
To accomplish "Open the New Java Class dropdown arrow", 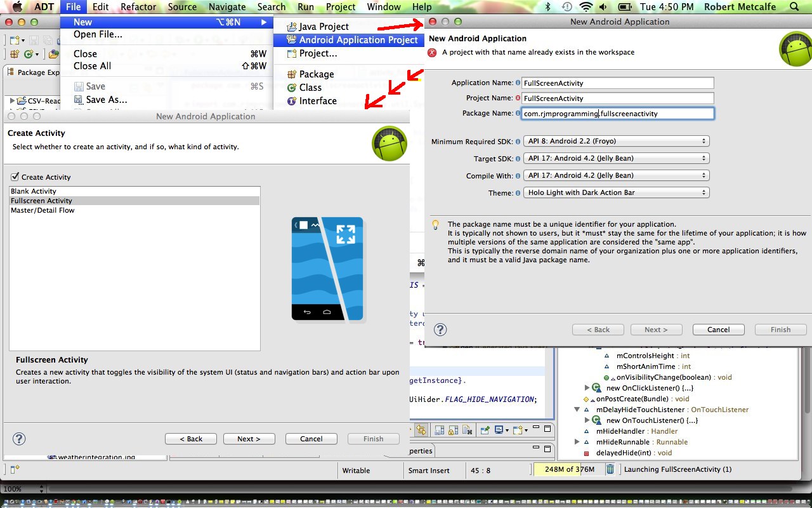I will 37,55.
